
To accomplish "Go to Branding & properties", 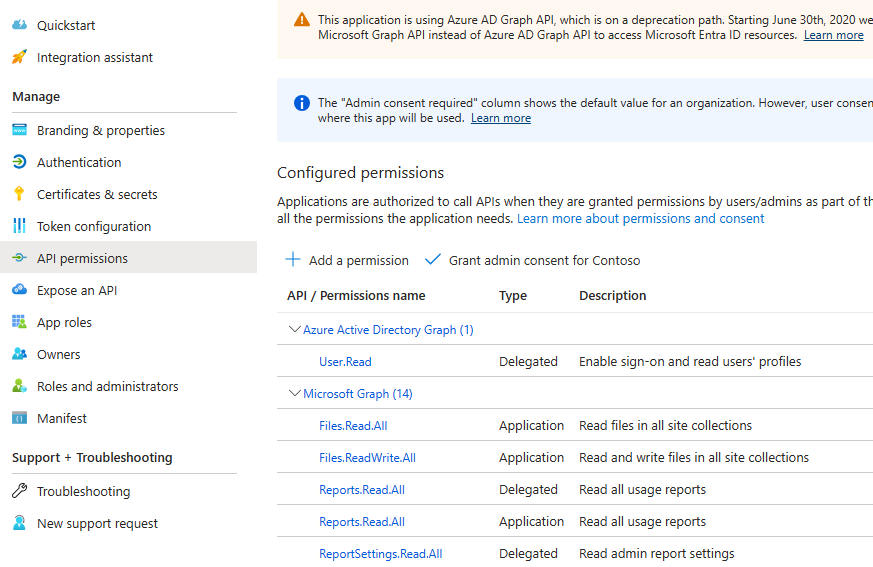I will click(x=101, y=130).
